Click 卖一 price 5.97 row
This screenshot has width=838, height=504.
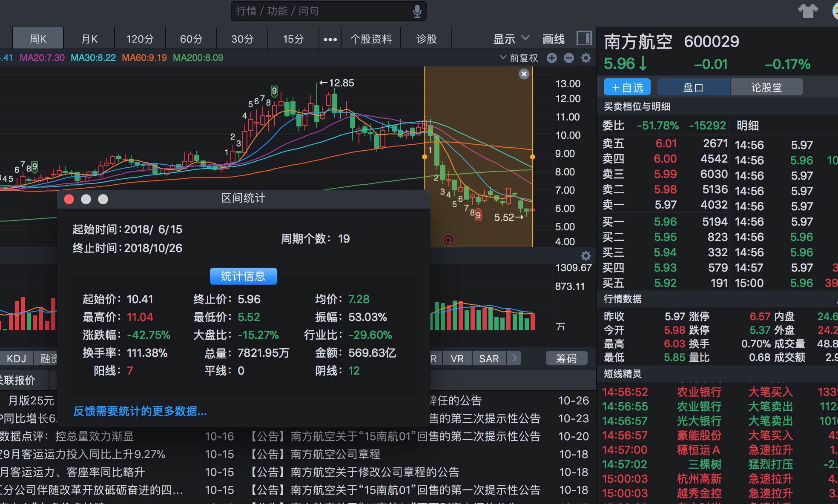point(664,205)
